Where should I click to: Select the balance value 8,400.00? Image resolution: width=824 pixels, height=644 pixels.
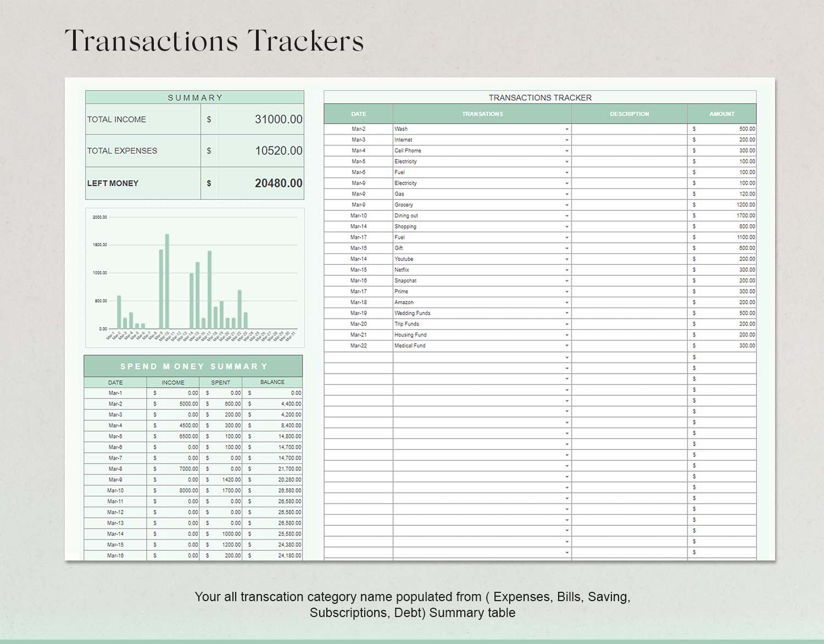[291, 425]
